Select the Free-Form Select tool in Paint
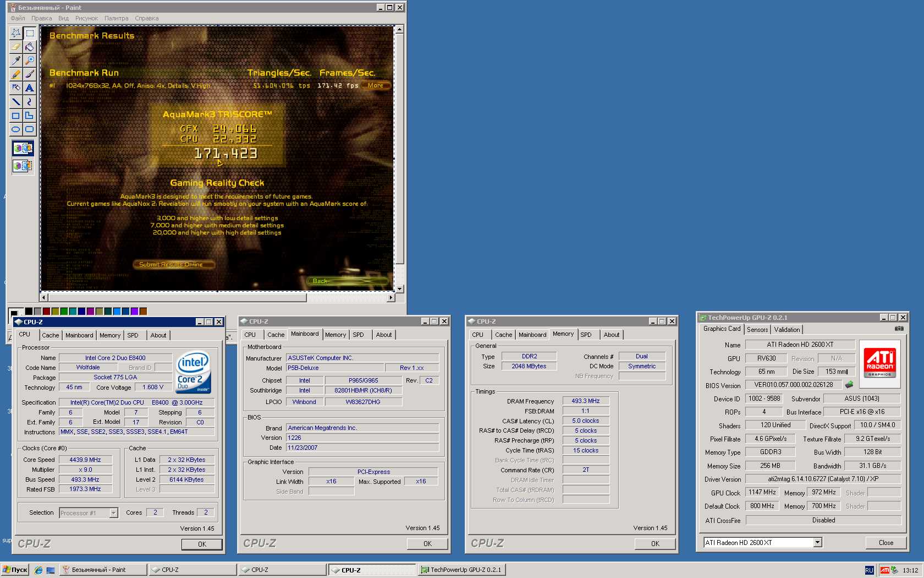The image size is (924, 578). point(16,33)
